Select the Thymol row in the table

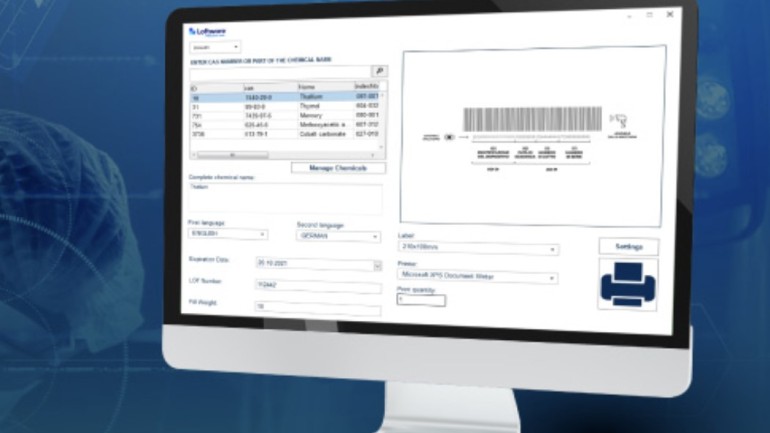285,107
